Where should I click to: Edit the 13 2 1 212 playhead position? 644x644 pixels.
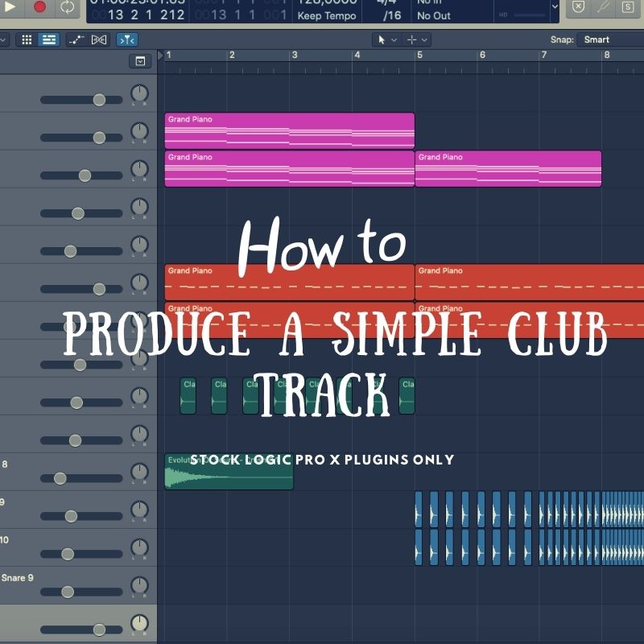[146, 15]
